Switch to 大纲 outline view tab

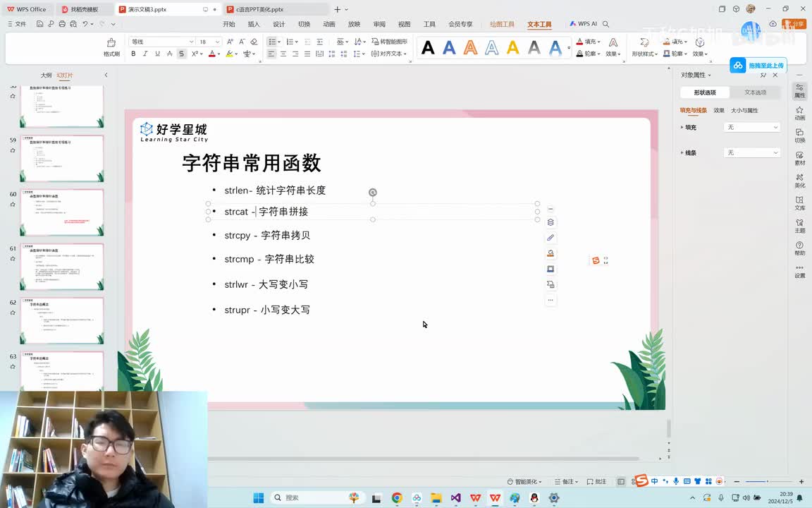point(46,75)
